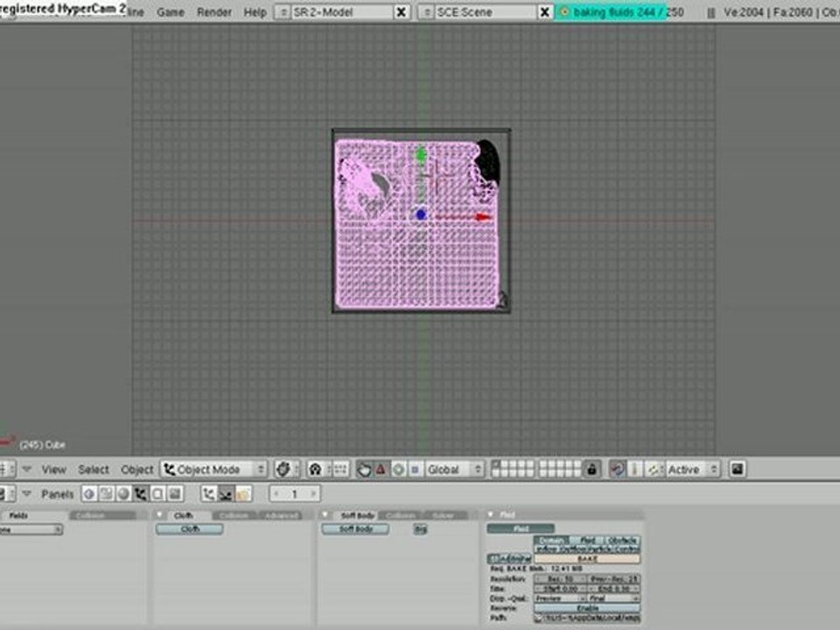Select the Editing context button
840x630 pixels.
157,493
